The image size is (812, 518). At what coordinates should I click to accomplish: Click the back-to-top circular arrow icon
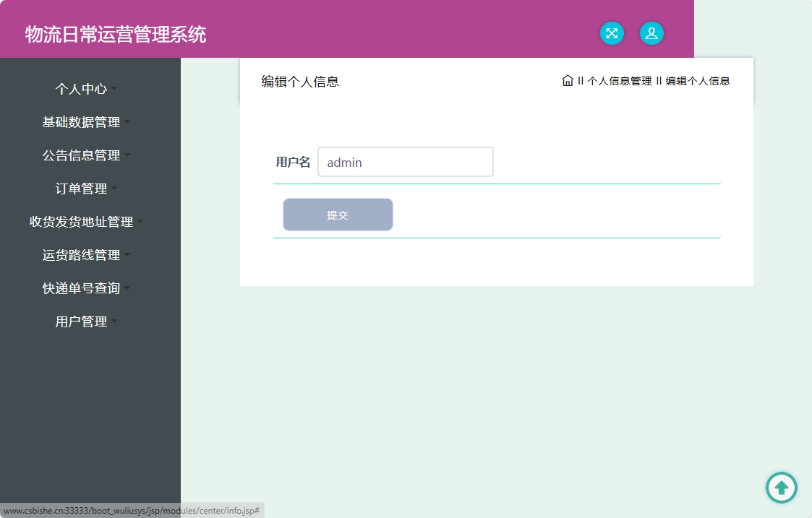782,488
